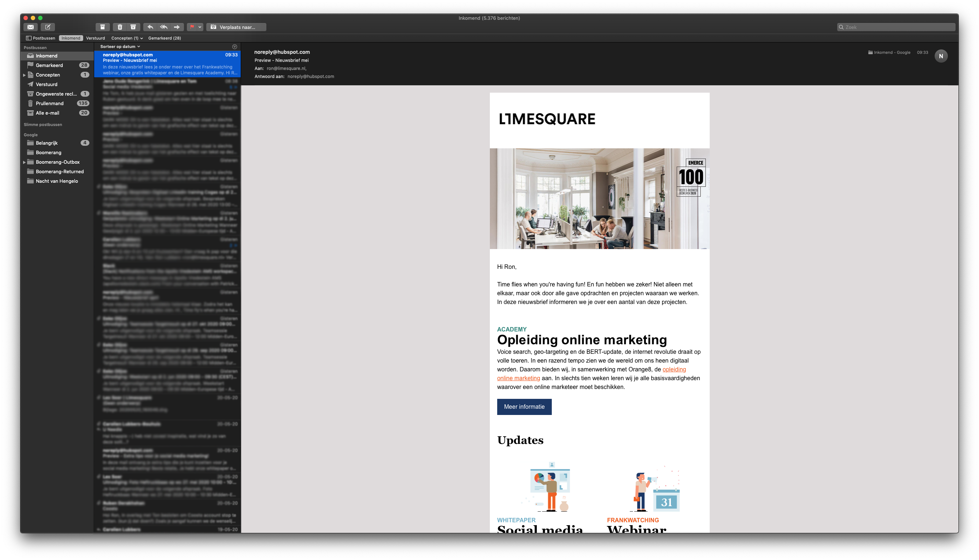Reply all using double-arrow icon
The image size is (979, 560).
coord(163,27)
